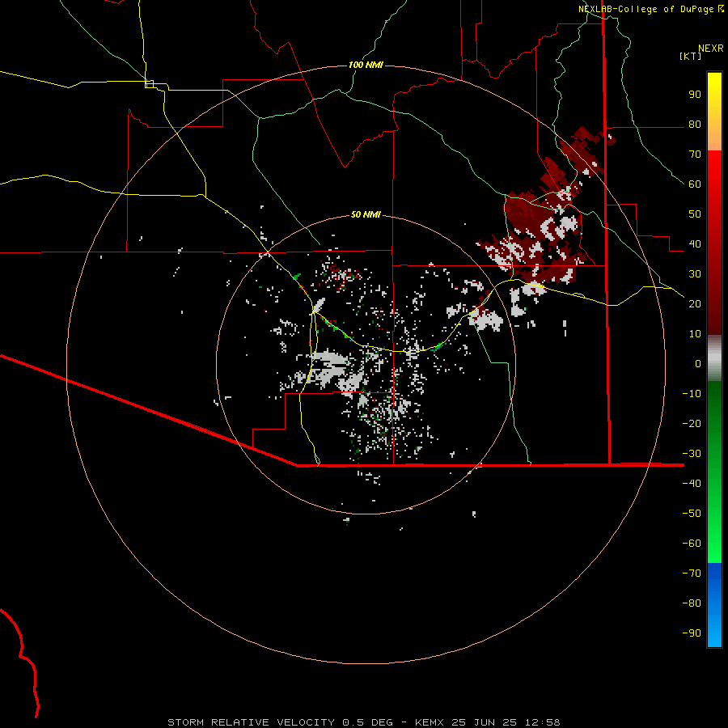Click the -90 value on the velocity scale

692,633
